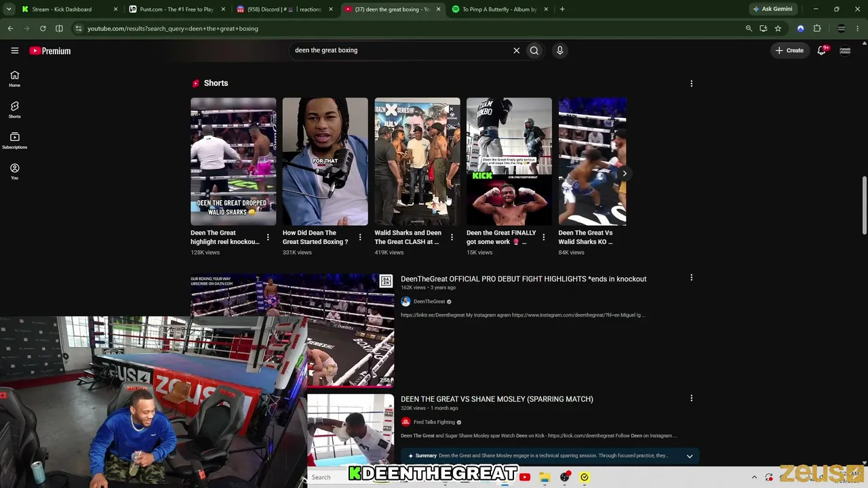Screen dimensions: 868x488
Task: Click the Windows taskbar Search box
Action: tap(328, 477)
